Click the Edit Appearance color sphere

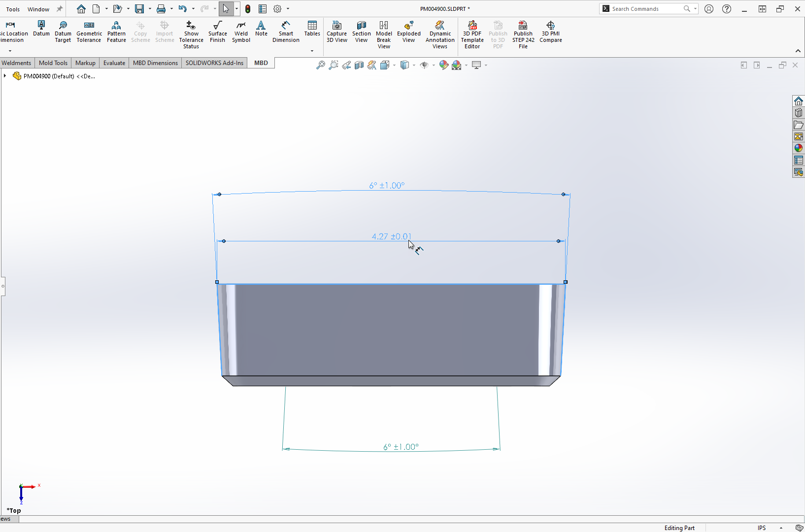click(444, 65)
